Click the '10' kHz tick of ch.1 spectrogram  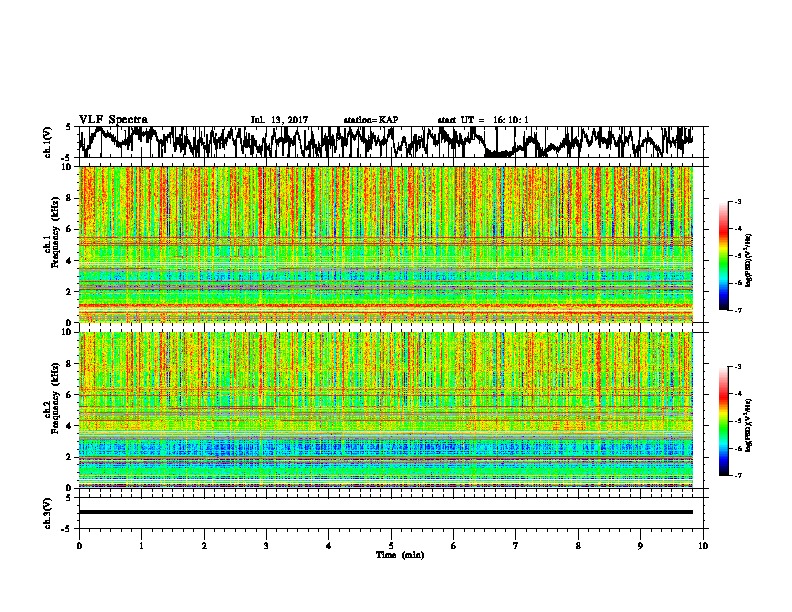[67, 167]
